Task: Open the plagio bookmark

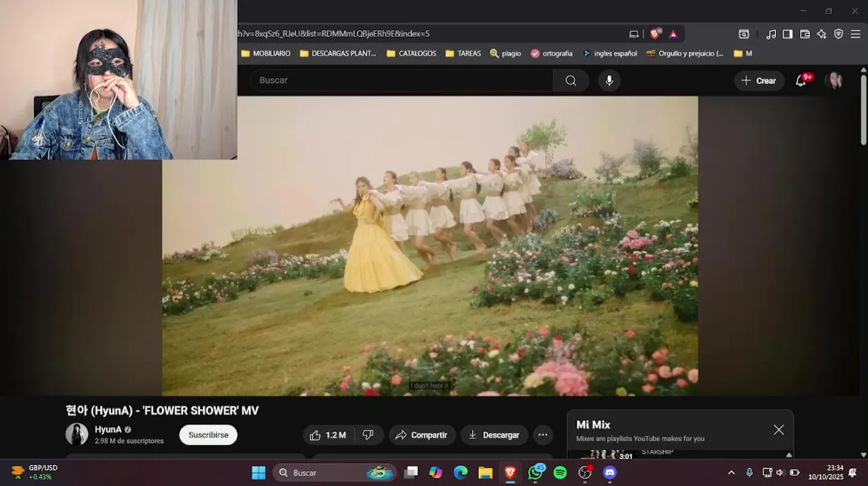Action: (x=505, y=53)
